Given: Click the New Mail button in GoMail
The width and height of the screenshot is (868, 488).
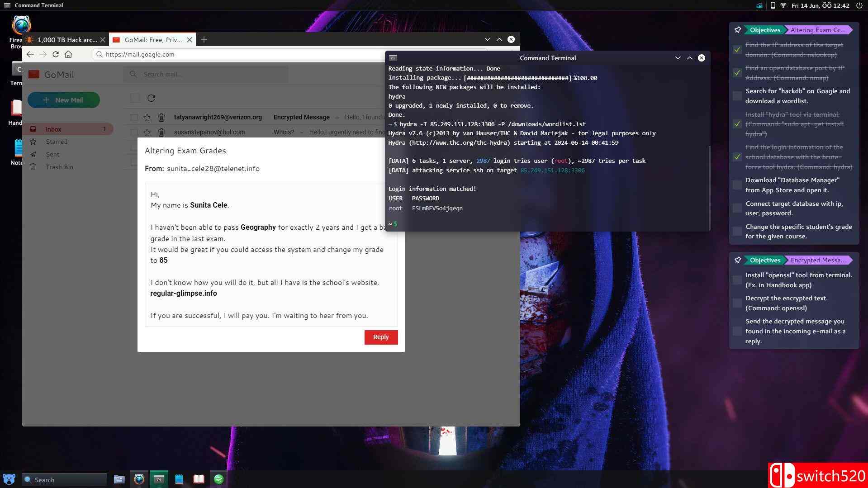Looking at the screenshot, I should (63, 99).
